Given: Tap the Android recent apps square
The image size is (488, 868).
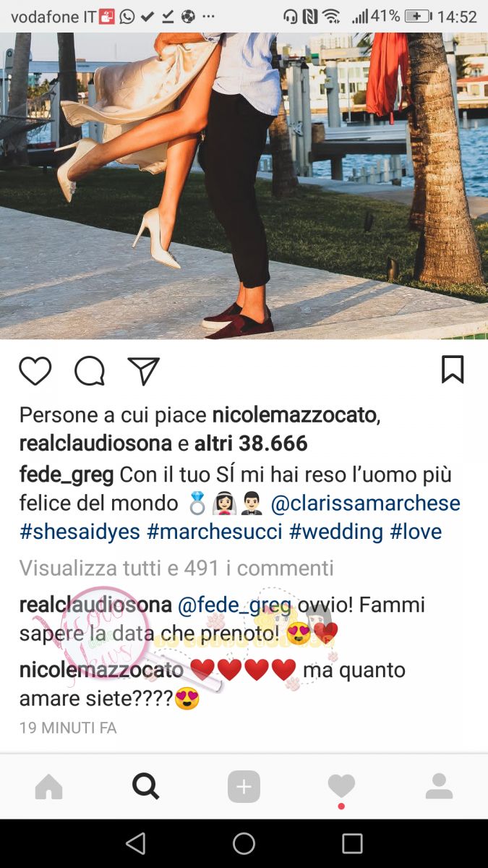Looking at the screenshot, I should [352, 843].
